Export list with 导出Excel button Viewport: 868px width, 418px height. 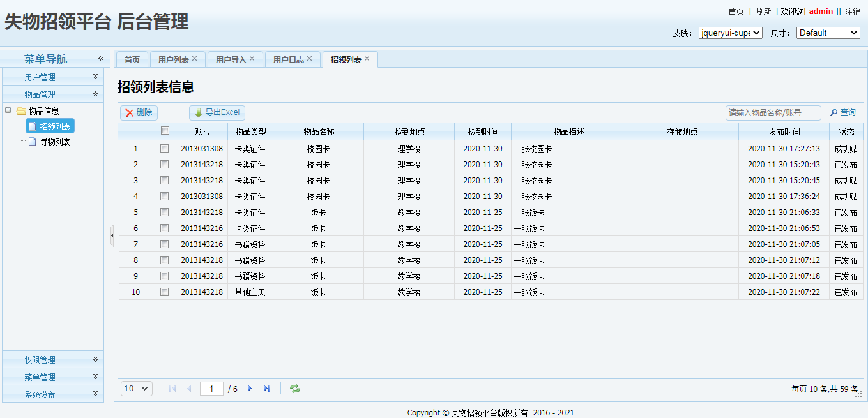pyautogui.click(x=217, y=113)
